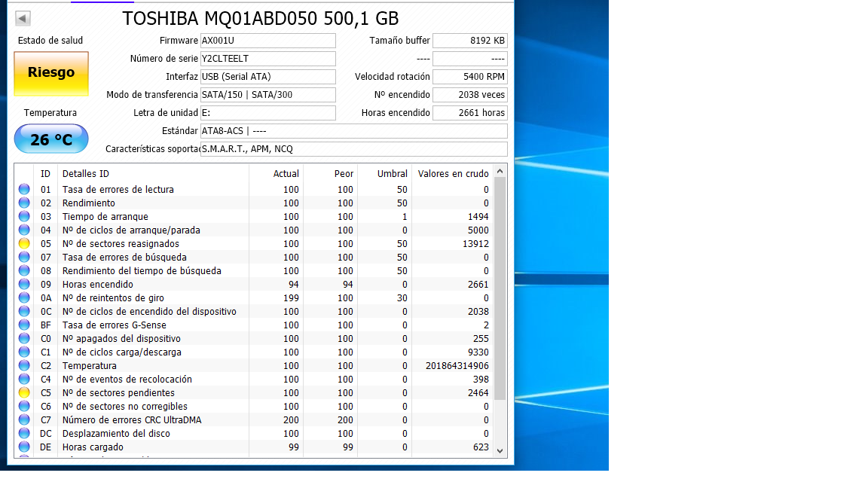Select status icon for Tiempo de arranque
The height and width of the screenshot is (488, 868).
point(24,216)
